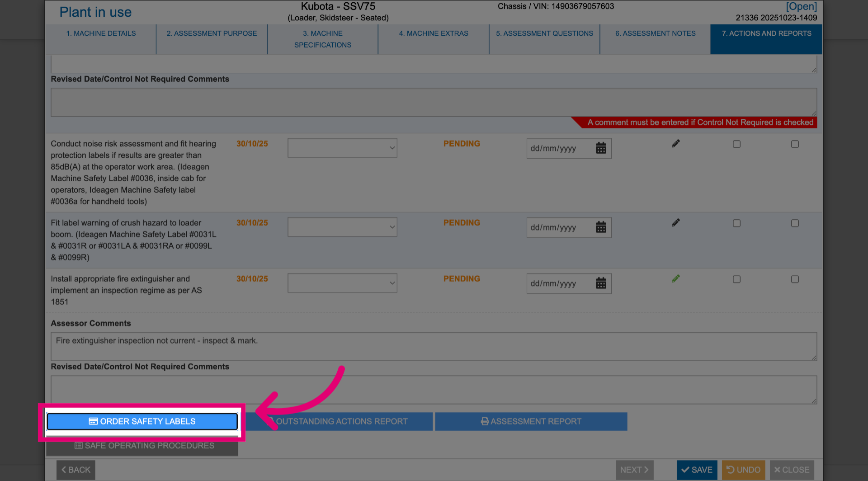This screenshot has height=481, width=868.
Task: Click the Next button
Action: click(x=634, y=470)
